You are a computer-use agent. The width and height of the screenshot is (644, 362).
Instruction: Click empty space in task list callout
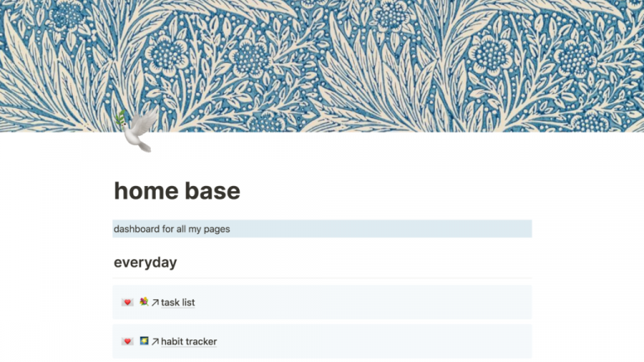[x=377, y=303]
